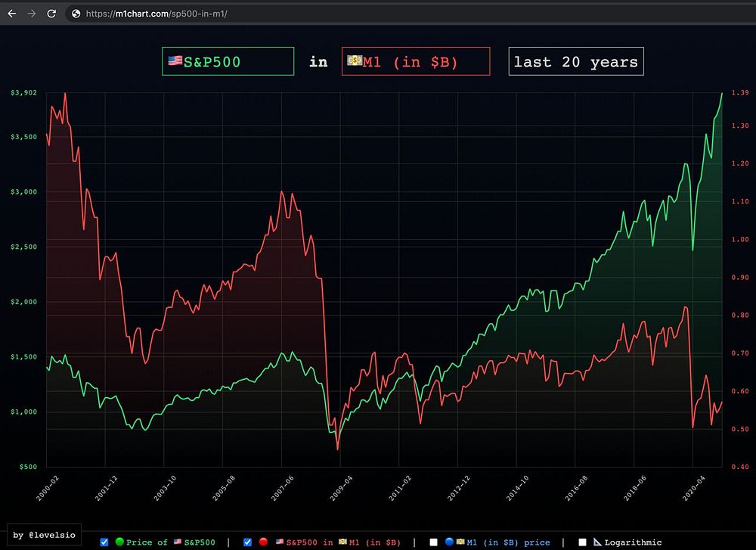This screenshot has width=756, height=550.
Task: Click the small US flag in the green legend
Action: (178, 542)
